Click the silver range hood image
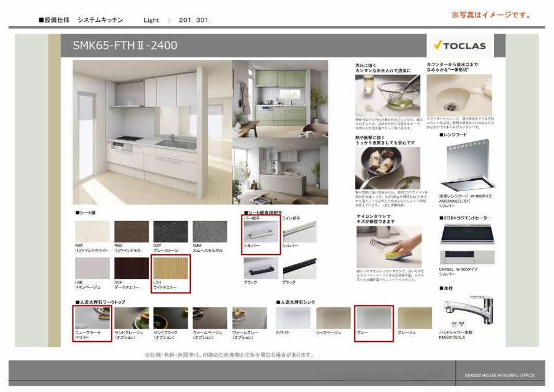The image size is (554, 392). (467, 166)
